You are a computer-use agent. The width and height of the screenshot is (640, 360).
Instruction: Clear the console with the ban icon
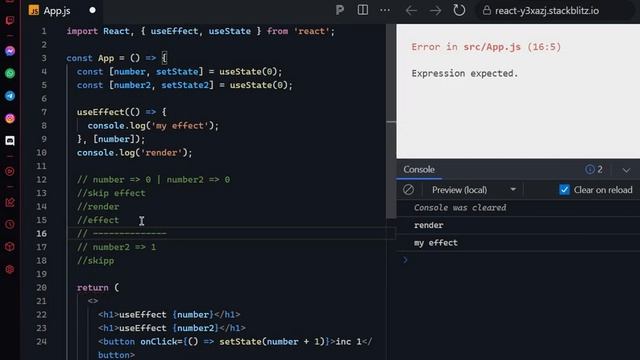[408, 190]
